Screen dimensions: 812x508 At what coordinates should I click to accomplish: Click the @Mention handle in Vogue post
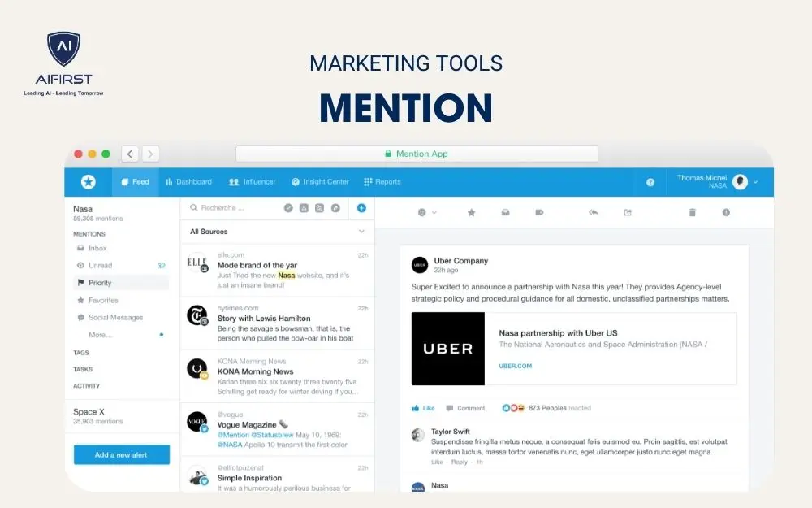[233, 435]
